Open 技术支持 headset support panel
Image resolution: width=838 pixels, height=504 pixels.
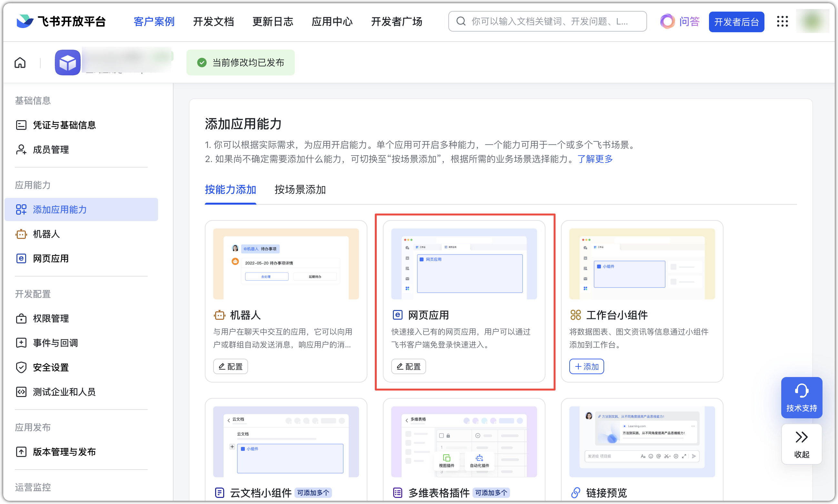(x=801, y=398)
